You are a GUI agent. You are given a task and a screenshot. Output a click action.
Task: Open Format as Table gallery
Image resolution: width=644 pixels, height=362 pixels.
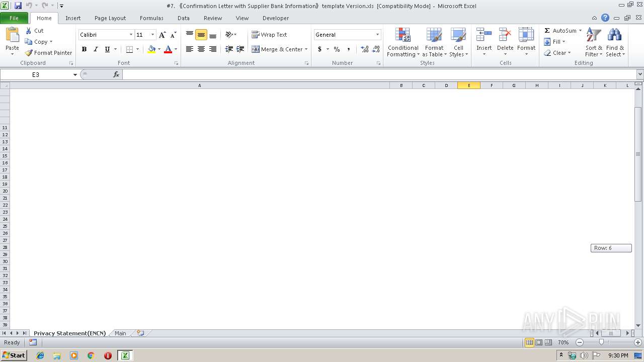434,42
